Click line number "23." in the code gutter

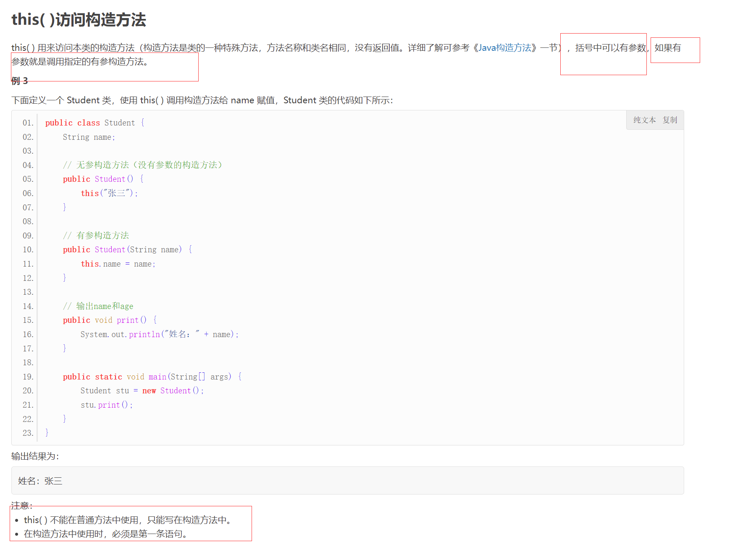point(28,433)
